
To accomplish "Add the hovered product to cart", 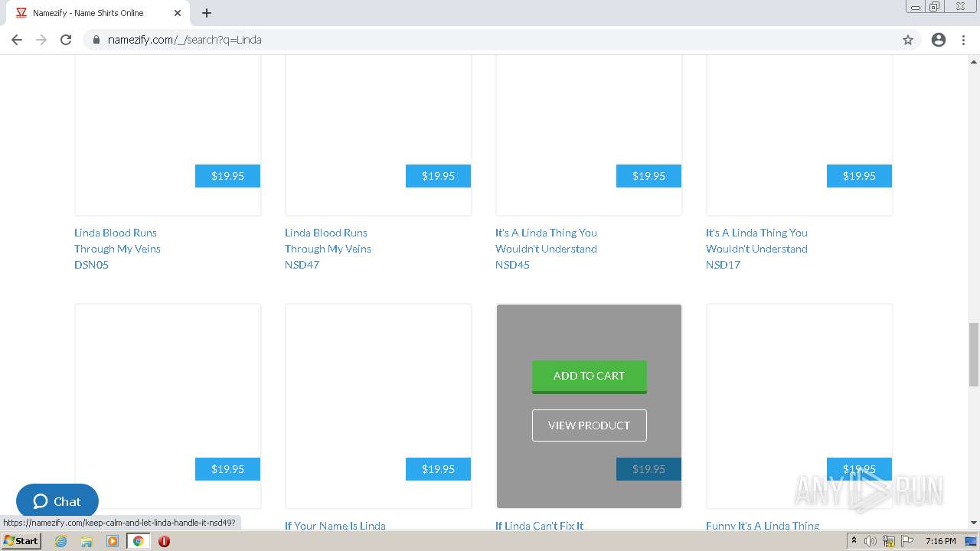I will (590, 377).
